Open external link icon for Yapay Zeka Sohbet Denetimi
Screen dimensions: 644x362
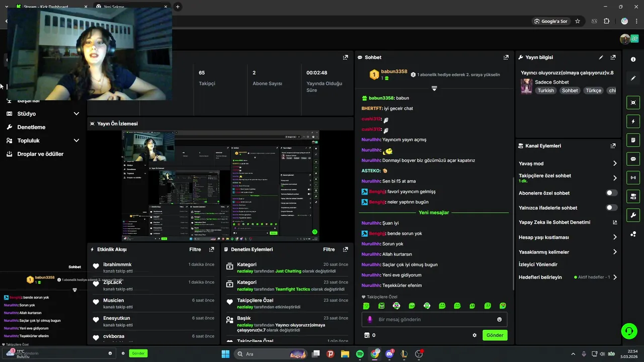pos(614,222)
